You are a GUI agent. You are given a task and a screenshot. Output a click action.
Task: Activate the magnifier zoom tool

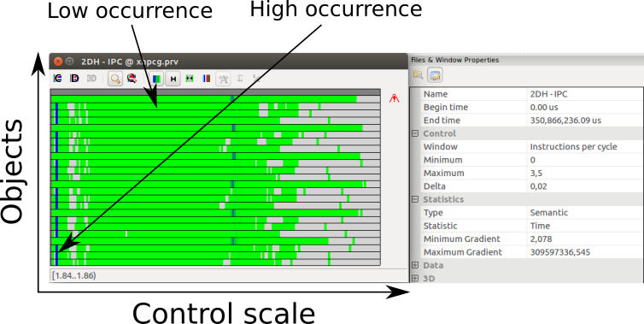coord(115,78)
